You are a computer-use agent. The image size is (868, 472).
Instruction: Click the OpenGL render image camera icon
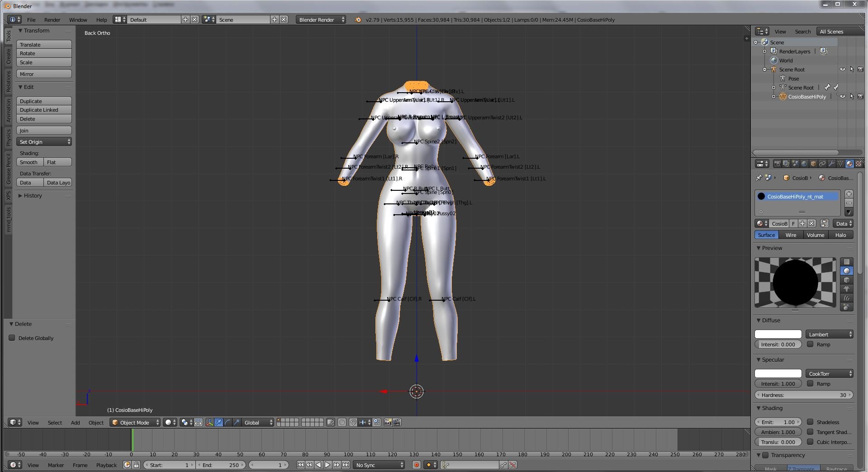click(388, 422)
